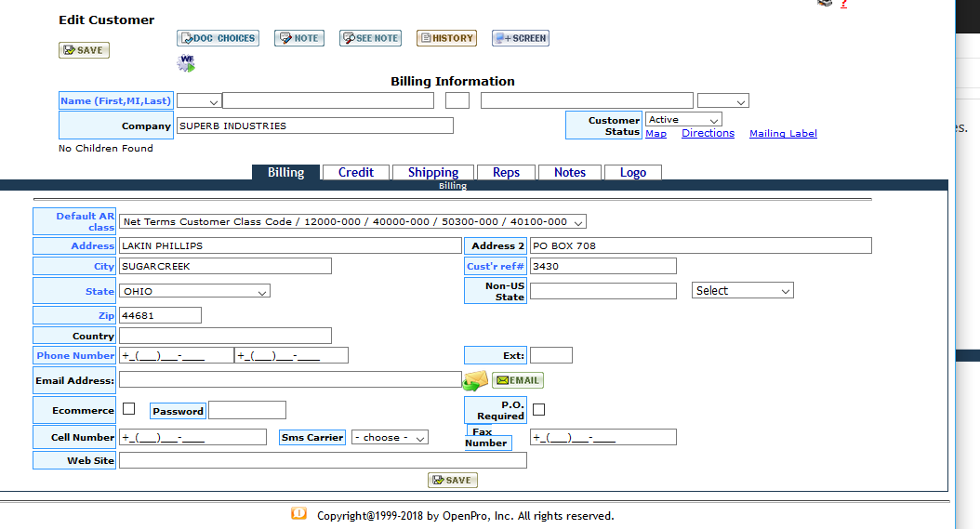View customer History
Viewport: 980px width, 529px height.
446,38
